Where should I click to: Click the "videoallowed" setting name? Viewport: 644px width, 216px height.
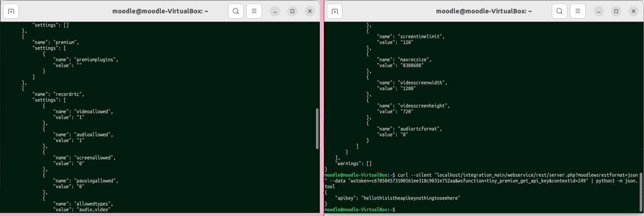coord(94,111)
